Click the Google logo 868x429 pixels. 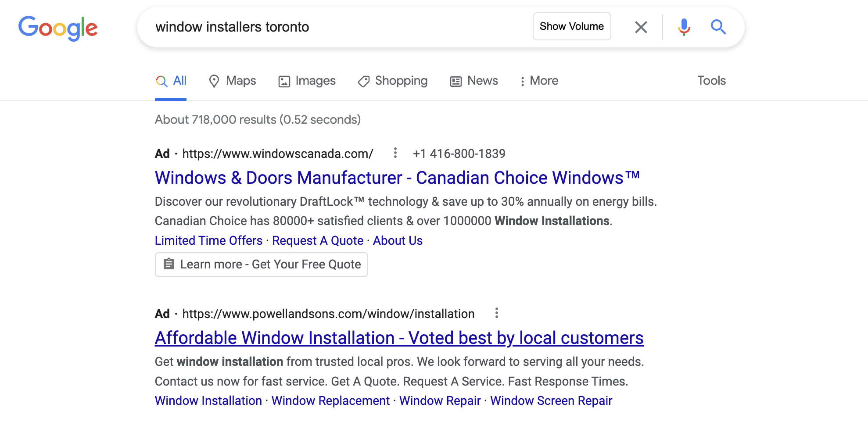(57, 28)
